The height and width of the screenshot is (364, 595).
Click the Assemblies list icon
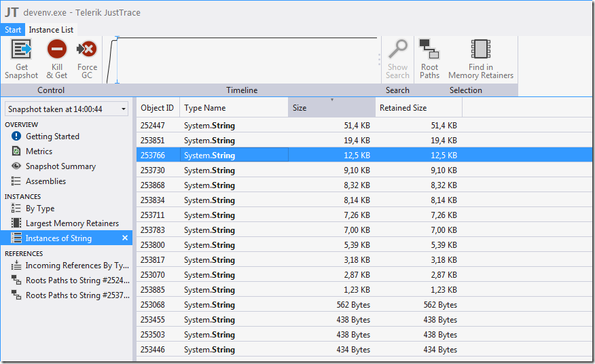point(16,181)
